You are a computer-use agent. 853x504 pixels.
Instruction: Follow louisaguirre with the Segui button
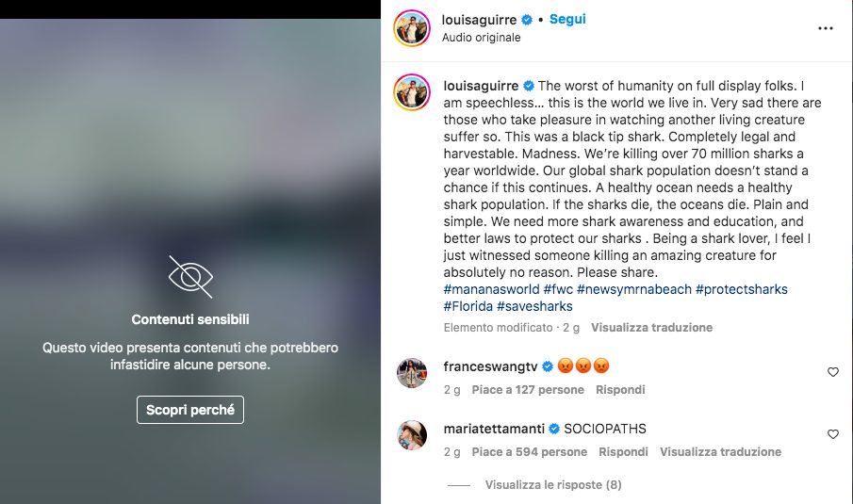click(567, 19)
